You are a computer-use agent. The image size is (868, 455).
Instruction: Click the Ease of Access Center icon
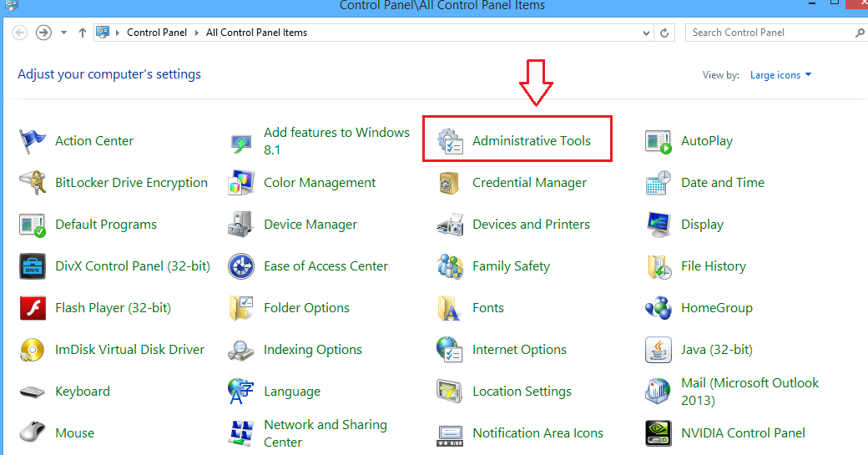point(241,266)
